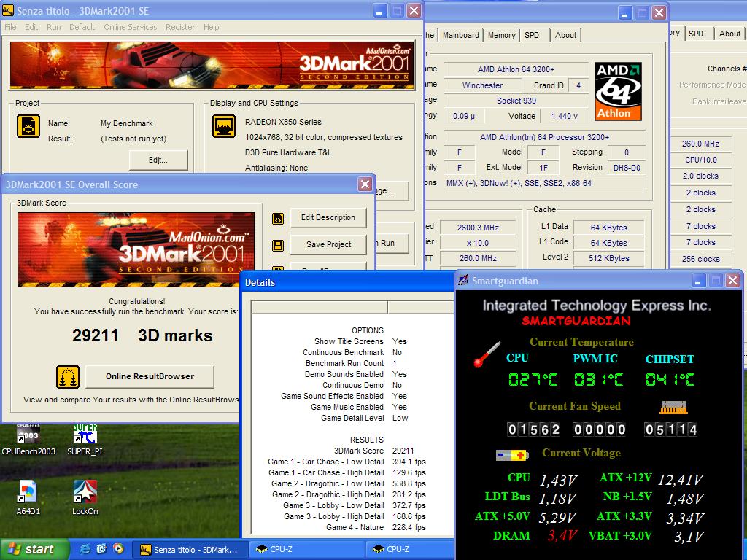747x560 pixels.
Task: Open the Register menu in 3DMark2001
Action: click(180, 27)
